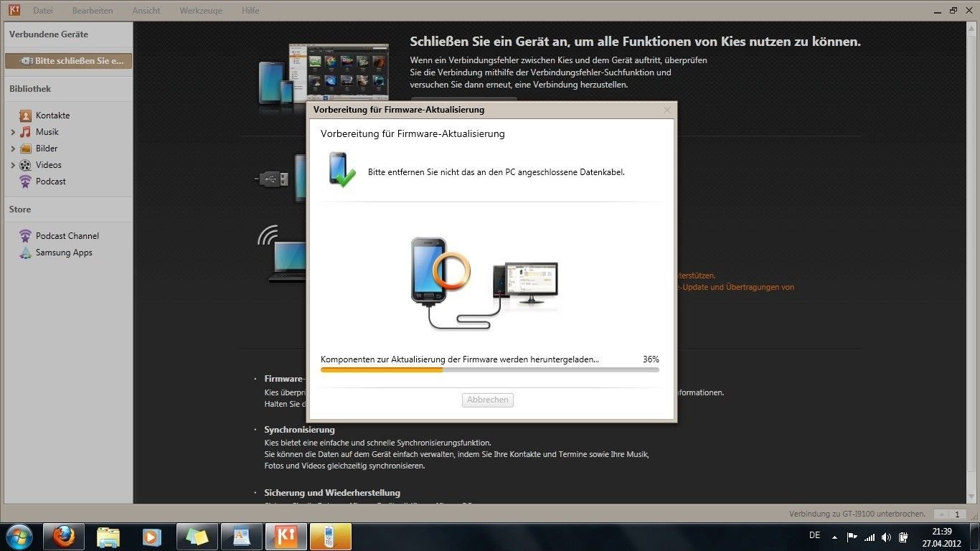Viewport: 980px width, 551px height.
Task: Expand the Musik tree node
Action: tap(13, 132)
